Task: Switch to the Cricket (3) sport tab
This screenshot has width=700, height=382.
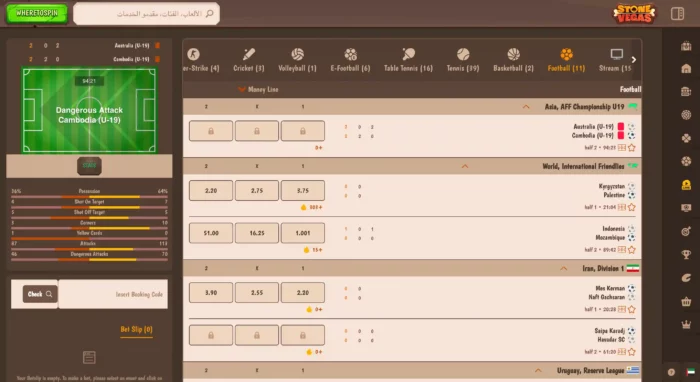Action: (x=249, y=60)
